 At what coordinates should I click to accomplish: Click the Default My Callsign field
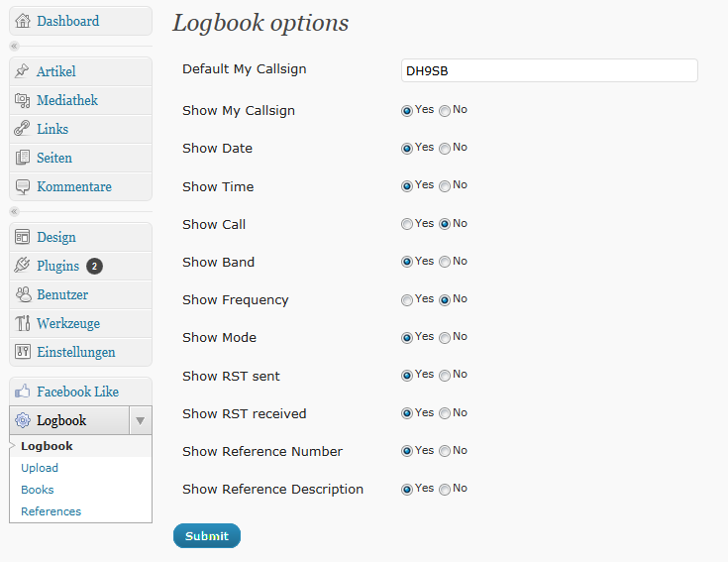pyautogui.click(x=550, y=70)
